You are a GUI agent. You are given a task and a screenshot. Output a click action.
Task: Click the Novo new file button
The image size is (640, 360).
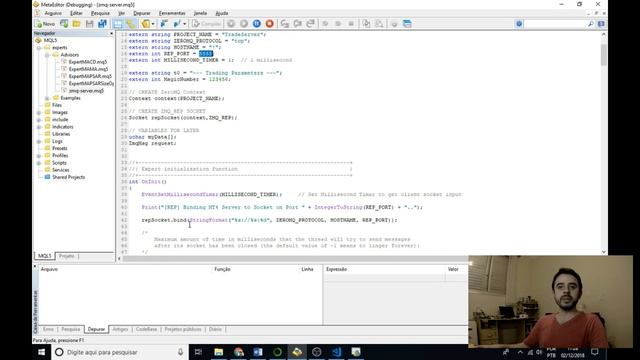click(x=45, y=24)
